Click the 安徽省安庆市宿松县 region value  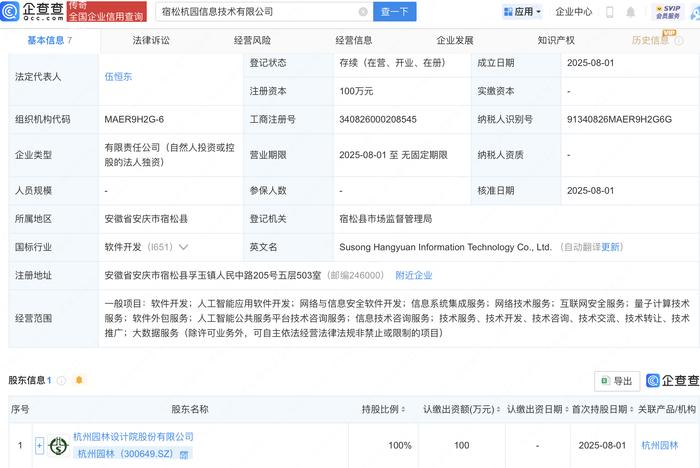146,219
